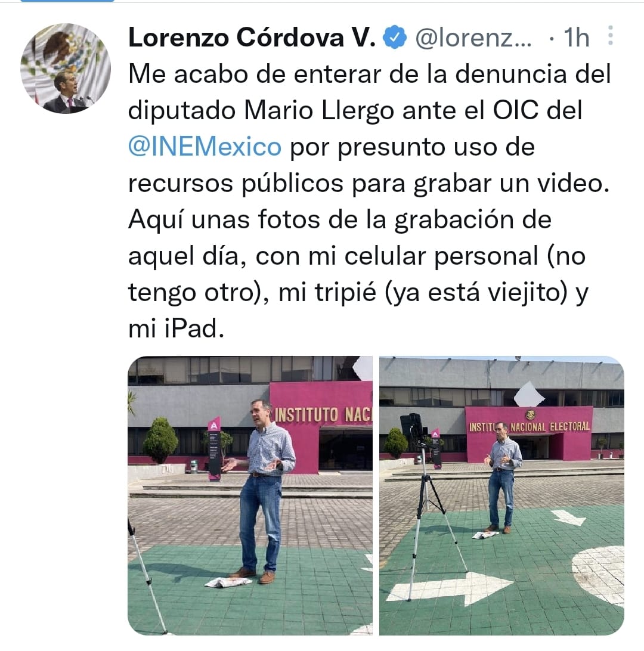
Task: Enlarge the right photo showing the tripod
Action: pyautogui.click(x=501, y=495)
